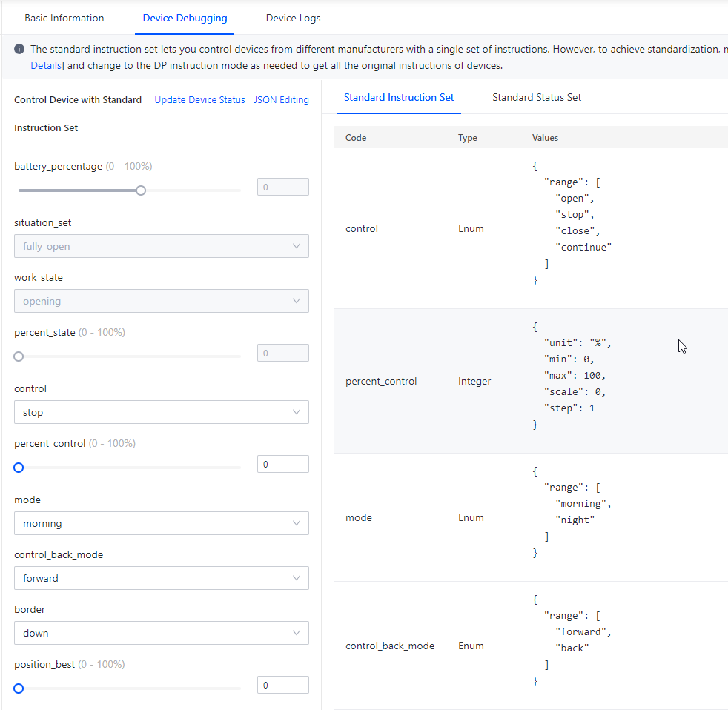Click the work_state dropdown chevron
This screenshot has width=728, height=710.
click(x=297, y=301)
